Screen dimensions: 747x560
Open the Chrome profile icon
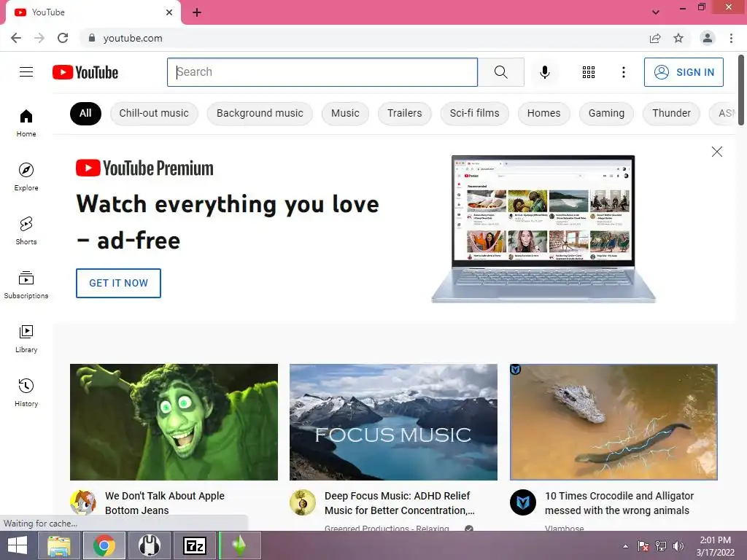coord(708,38)
